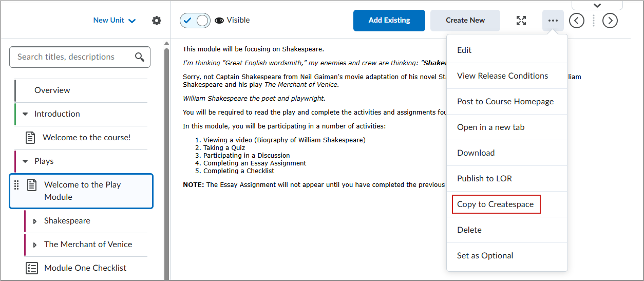The width and height of the screenshot is (644, 281).
Task: Click the text 'Viewing a video (Biography of William Shakespeare)'
Action: pos(285,140)
